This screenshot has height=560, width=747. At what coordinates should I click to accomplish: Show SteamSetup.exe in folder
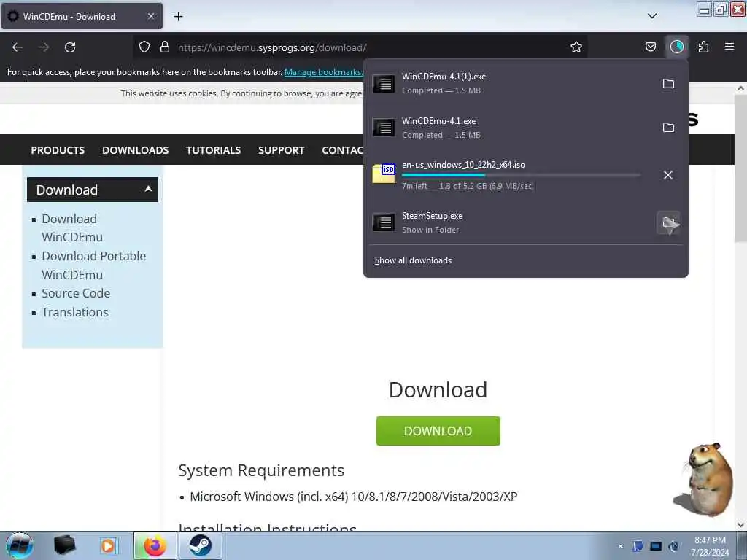[668, 222]
